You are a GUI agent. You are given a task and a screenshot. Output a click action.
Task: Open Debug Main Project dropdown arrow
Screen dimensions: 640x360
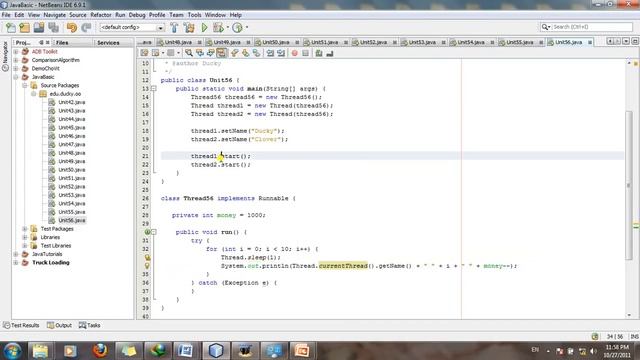click(x=228, y=28)
